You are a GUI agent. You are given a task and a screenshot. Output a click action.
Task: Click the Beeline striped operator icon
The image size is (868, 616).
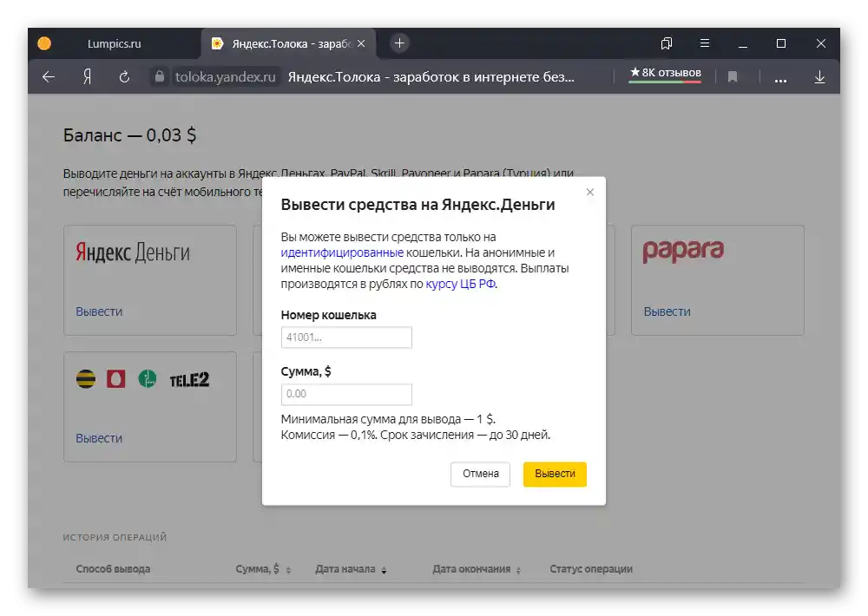[86, 379]
